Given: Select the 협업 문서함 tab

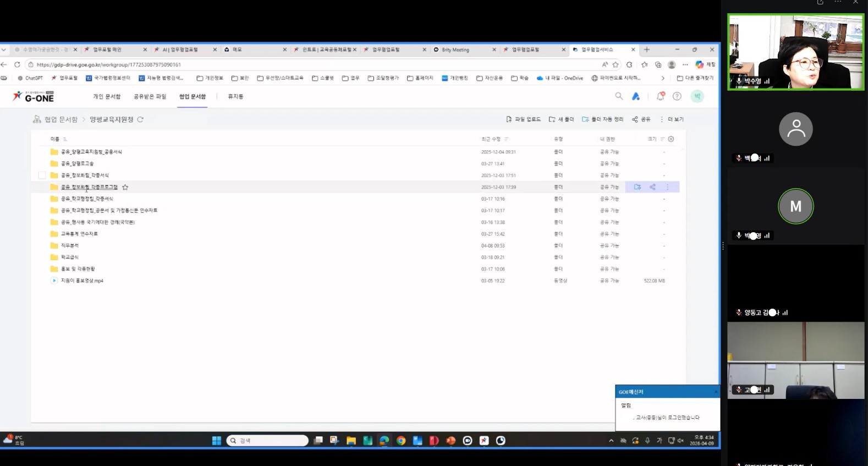Looking at the screenshot, I should coord(193,96).
